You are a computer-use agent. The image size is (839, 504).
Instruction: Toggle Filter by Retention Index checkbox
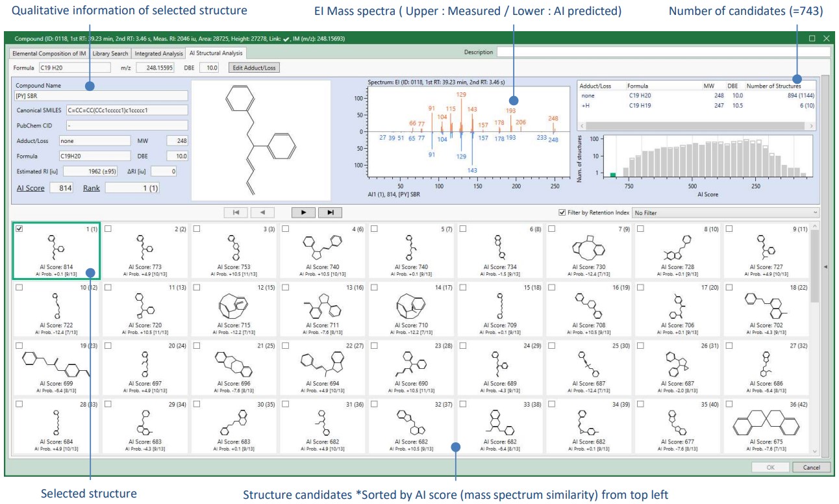click(562, 212)
